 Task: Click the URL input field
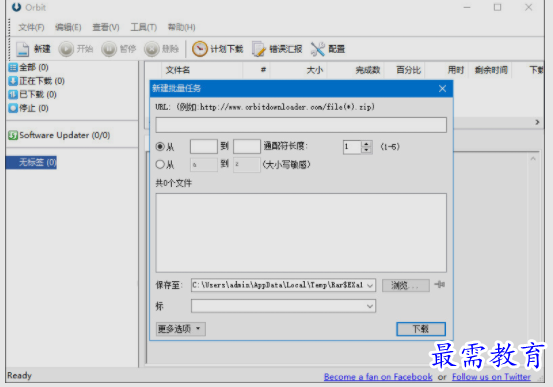301,125
